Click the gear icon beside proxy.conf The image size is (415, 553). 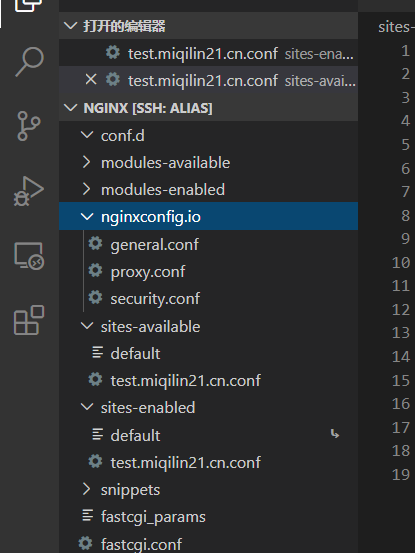[x=95, y=271]
